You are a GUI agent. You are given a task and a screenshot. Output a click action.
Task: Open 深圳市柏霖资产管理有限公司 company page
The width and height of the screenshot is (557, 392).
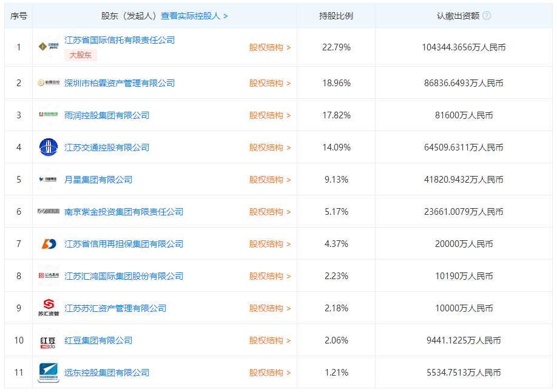pyautogui.click(x=120, y=83)
